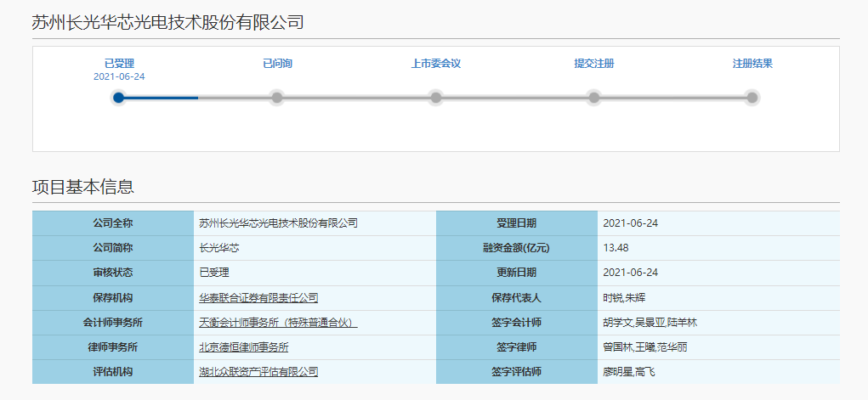Follow the 湖北众联资产评估有限公司 appraiser link
Viewport: 868px width, 400px height.
coord(258,372)
